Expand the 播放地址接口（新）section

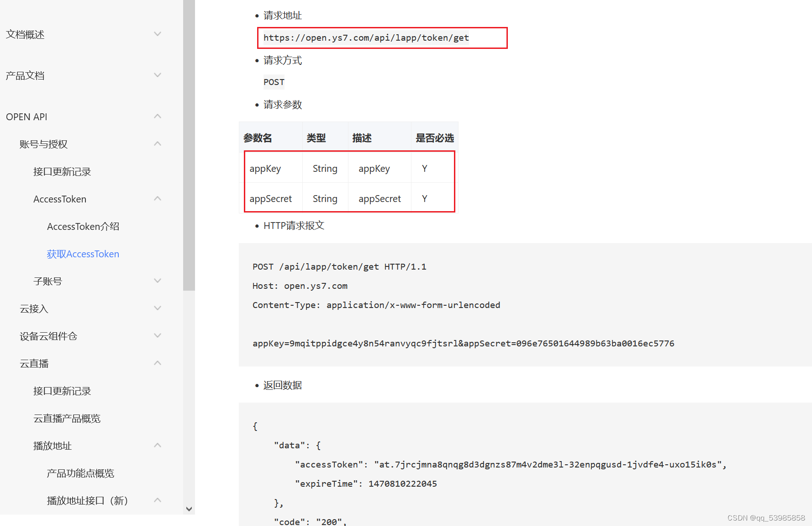tap(158, 500)
